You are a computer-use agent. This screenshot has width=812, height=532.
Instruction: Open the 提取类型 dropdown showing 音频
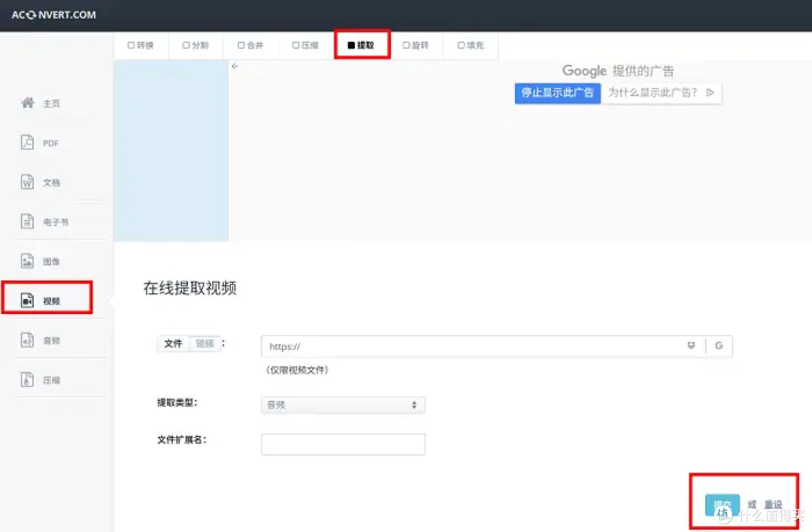point(343,405)
